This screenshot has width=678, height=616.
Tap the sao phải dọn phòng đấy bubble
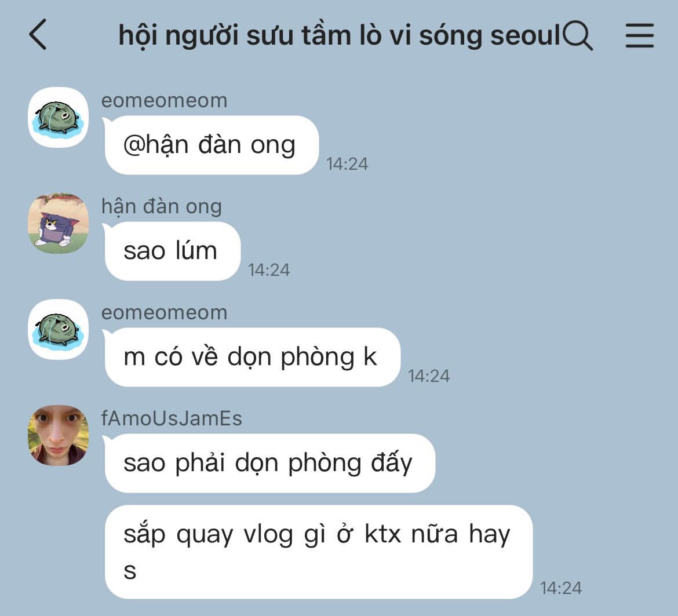click(x=270, y=463)
